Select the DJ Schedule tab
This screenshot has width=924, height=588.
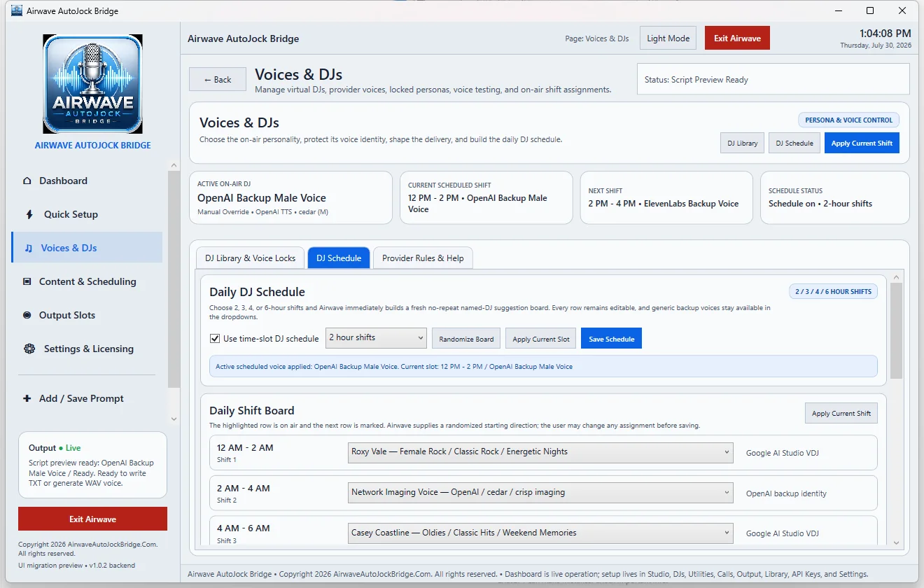coord(339,258)
